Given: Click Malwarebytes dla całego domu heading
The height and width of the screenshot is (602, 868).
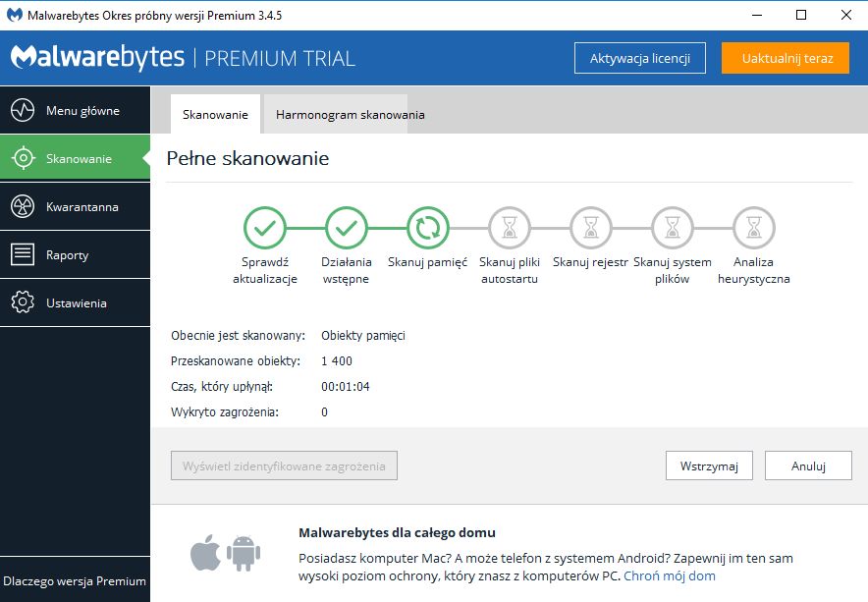Looking at the screenshot, I should 397,533.
